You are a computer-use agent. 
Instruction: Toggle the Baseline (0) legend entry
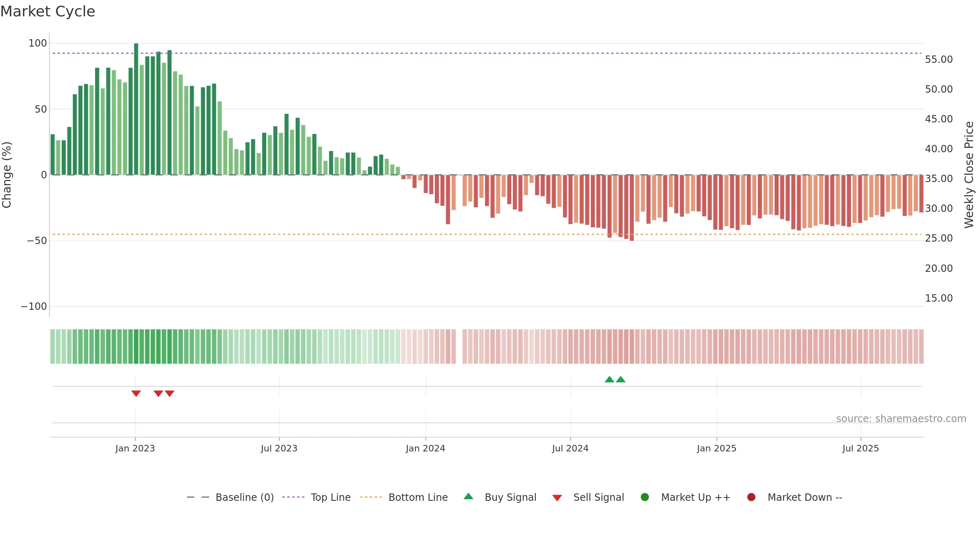[x=230, y=497]
